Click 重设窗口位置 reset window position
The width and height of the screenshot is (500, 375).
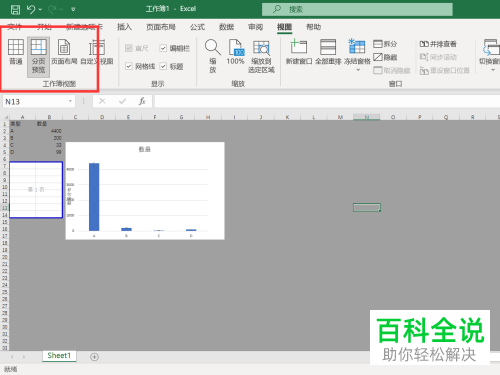(444, 71)
